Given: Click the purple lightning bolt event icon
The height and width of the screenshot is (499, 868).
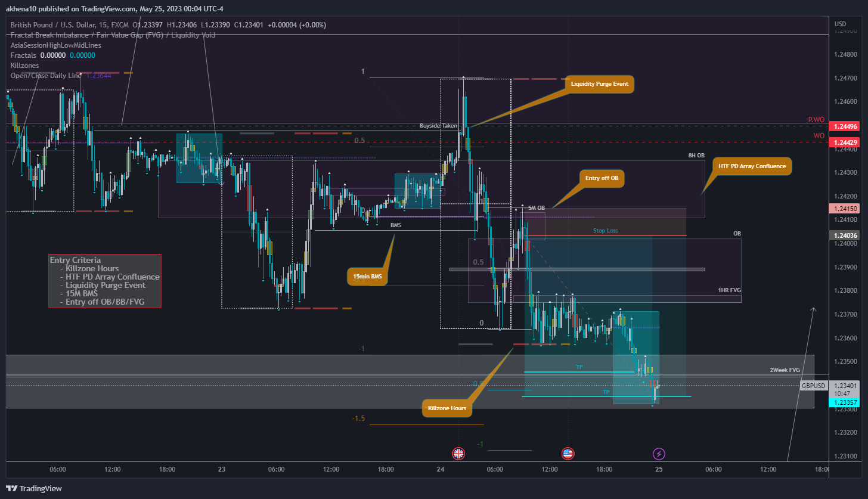Looking at the screenshot, I should point(659,454).
